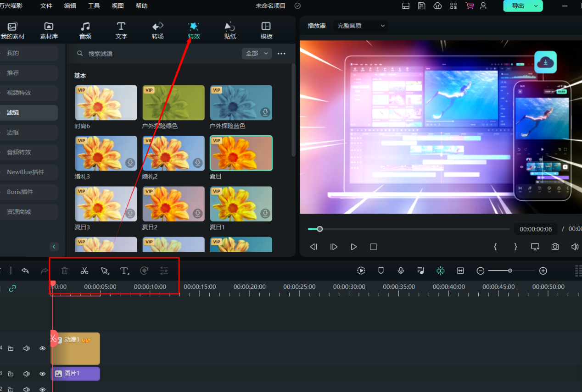Viewport: 582px width, 392px height.
Task: Click the timeline zoom slider handle
Action: coord(510,271)
